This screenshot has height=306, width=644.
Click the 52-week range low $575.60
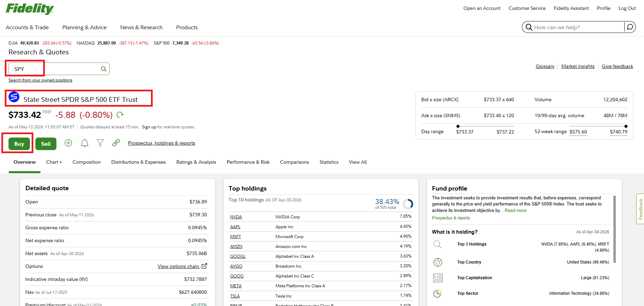coord(578,132)
